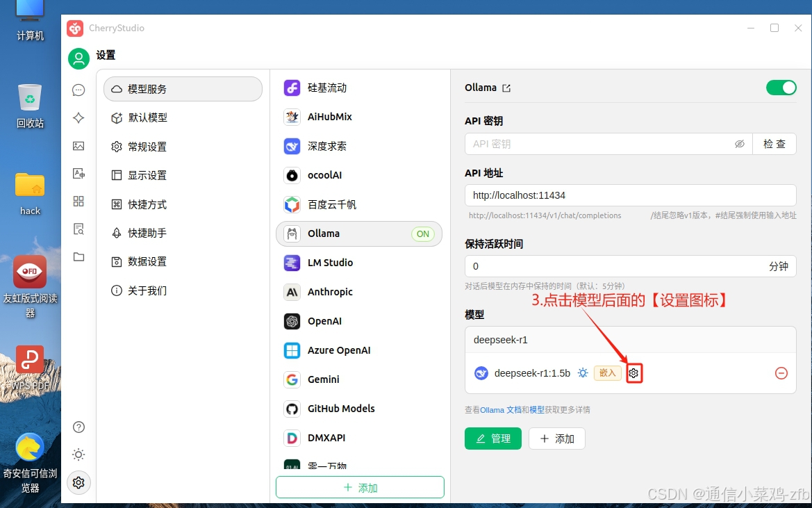Viewport: 812px width, 508px height.
Task: Select the LM Studio provider
Action: [x=359, y=263]
